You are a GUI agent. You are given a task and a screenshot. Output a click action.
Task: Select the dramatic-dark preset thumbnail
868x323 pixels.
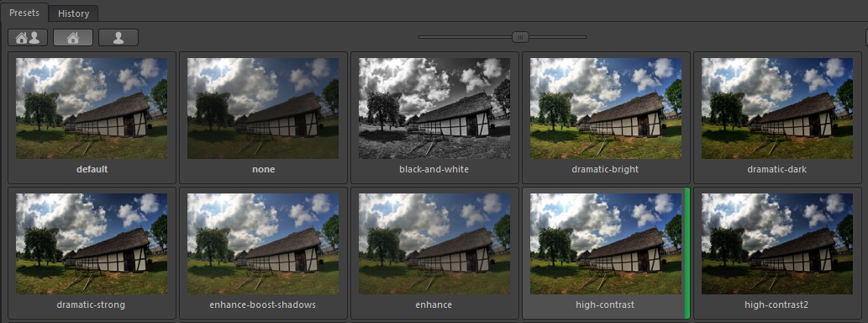[x=777, y=109]
